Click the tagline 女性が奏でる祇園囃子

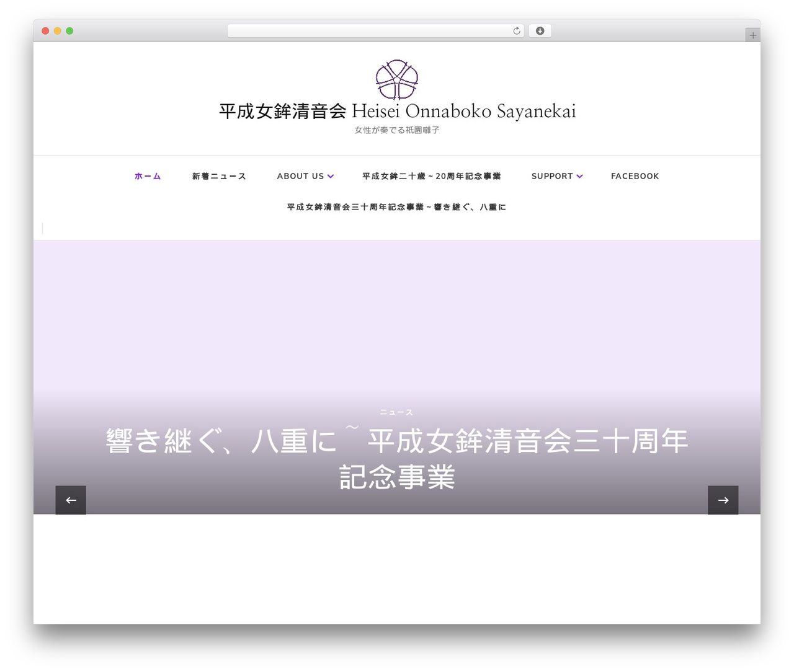tap(397, 130)
